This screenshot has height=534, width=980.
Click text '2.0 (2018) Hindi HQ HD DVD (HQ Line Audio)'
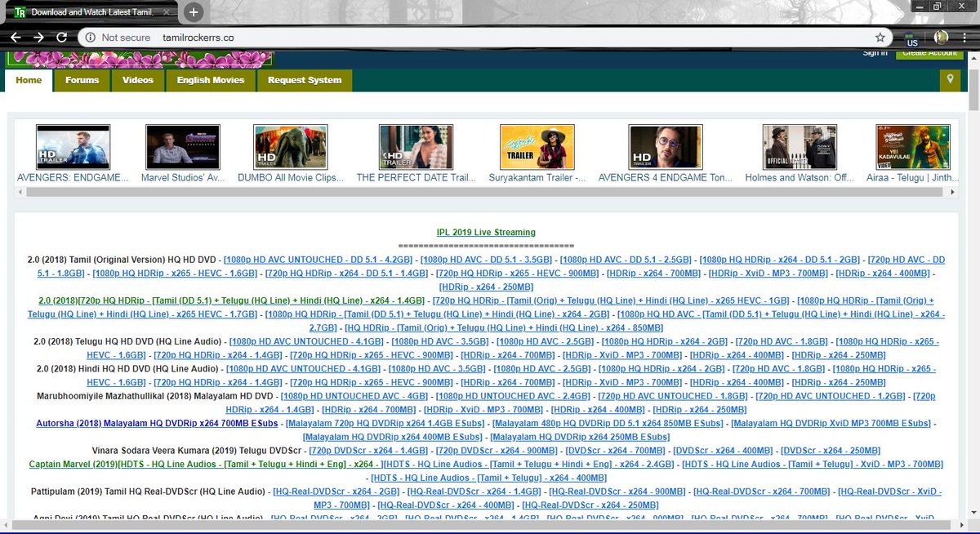pos(130,369)
